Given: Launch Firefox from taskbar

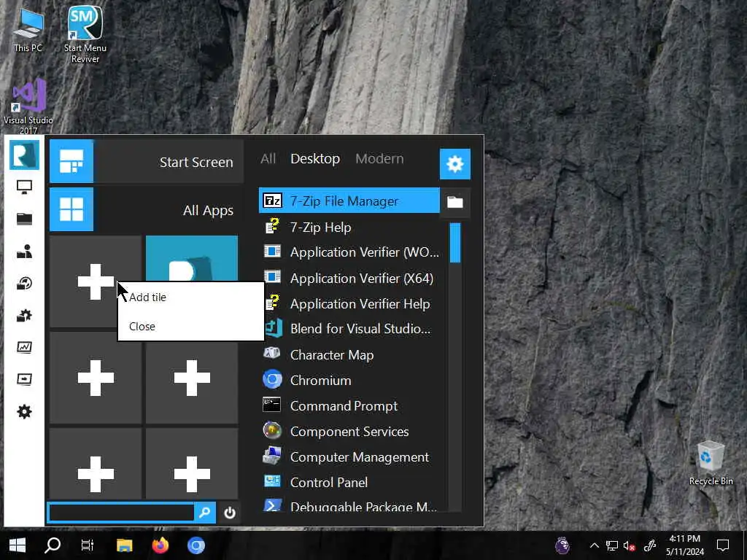Looking at the screenshot, I should [x=160, y=545].
